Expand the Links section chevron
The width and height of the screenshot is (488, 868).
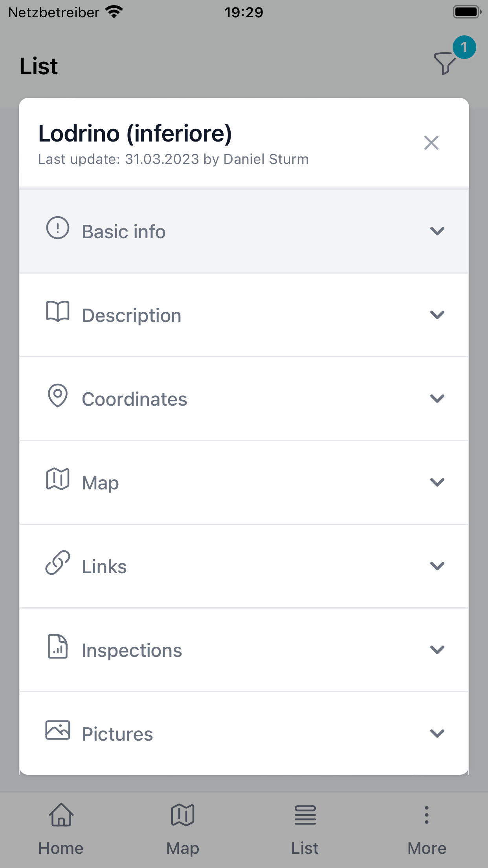coord(437,566)
